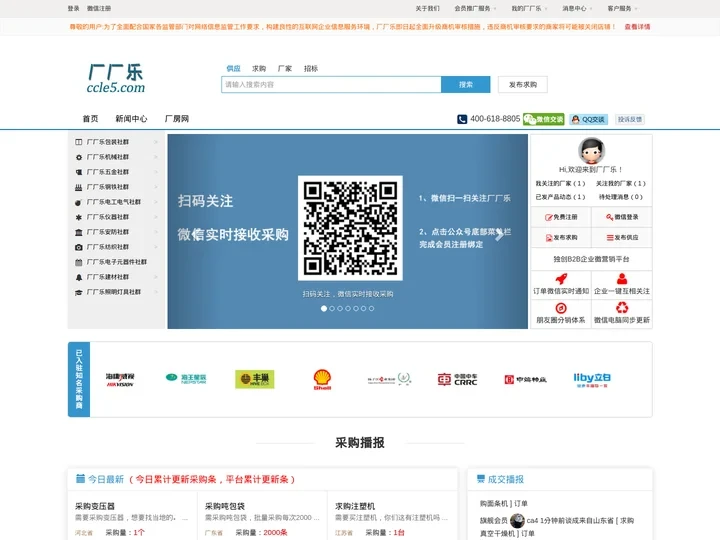
Task: Click 查看详情 link in notice bar
Action: (637, 27)
